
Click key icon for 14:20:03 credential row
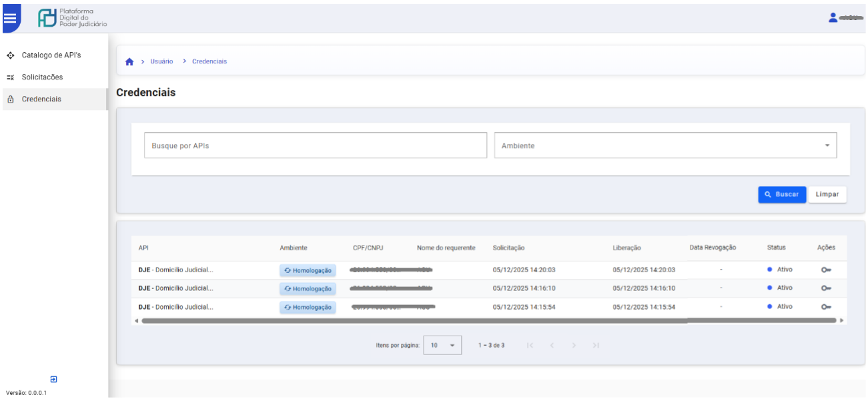[826, 270]
